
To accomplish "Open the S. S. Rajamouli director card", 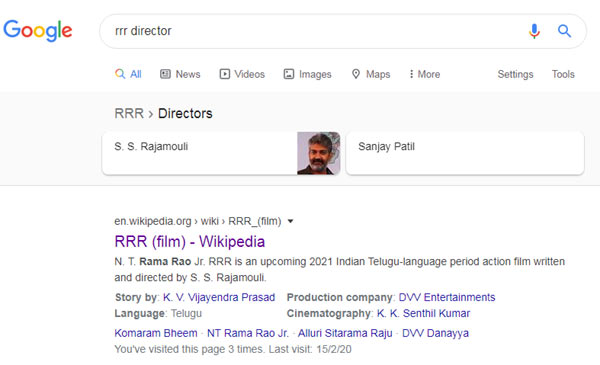I will pyautogui.click(x=221, y=153).
